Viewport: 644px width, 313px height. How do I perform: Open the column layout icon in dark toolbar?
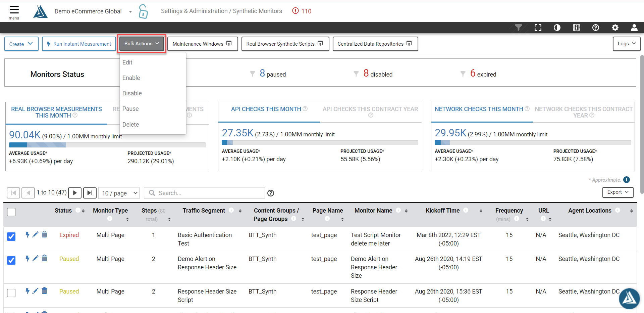577,28
